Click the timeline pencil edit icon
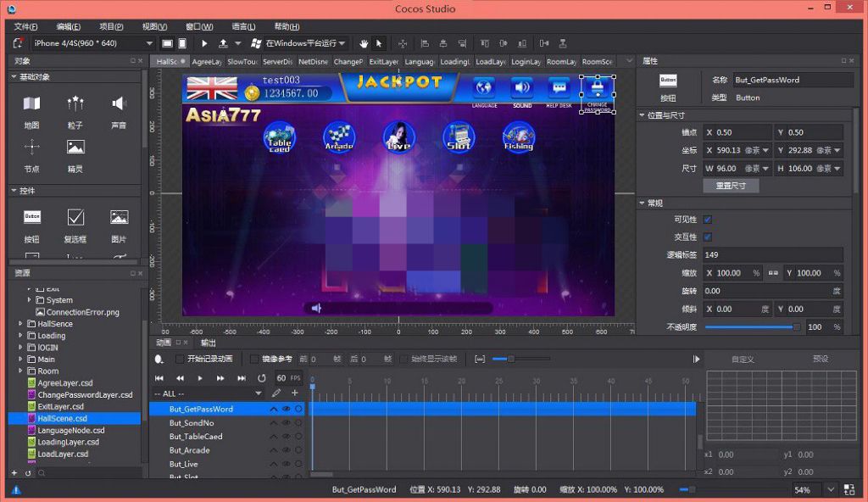The height and width of the screenshot is (502, 868). [276, 393]
